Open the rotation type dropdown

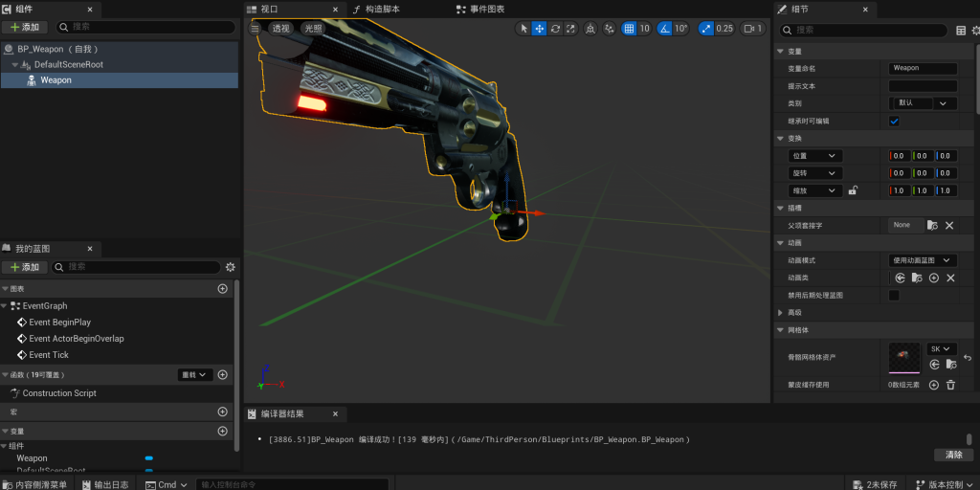(815, 173)
